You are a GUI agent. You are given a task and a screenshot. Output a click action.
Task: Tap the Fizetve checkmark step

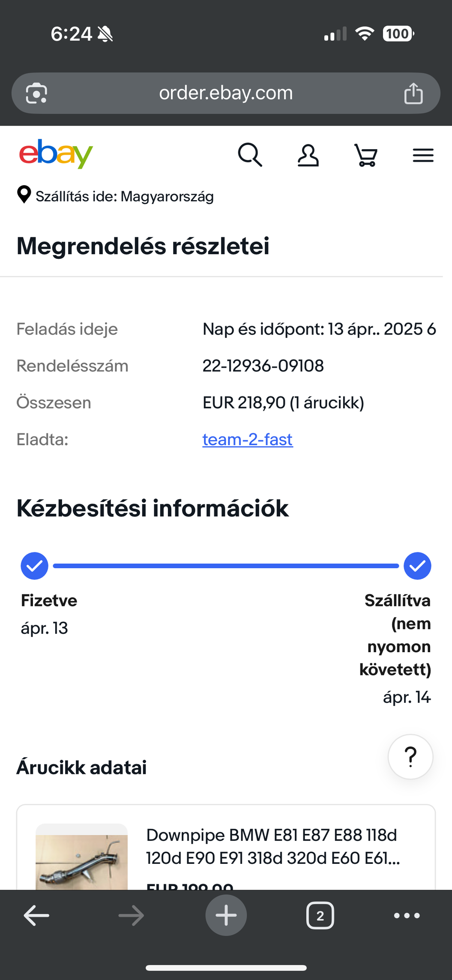tap(34, 566)
